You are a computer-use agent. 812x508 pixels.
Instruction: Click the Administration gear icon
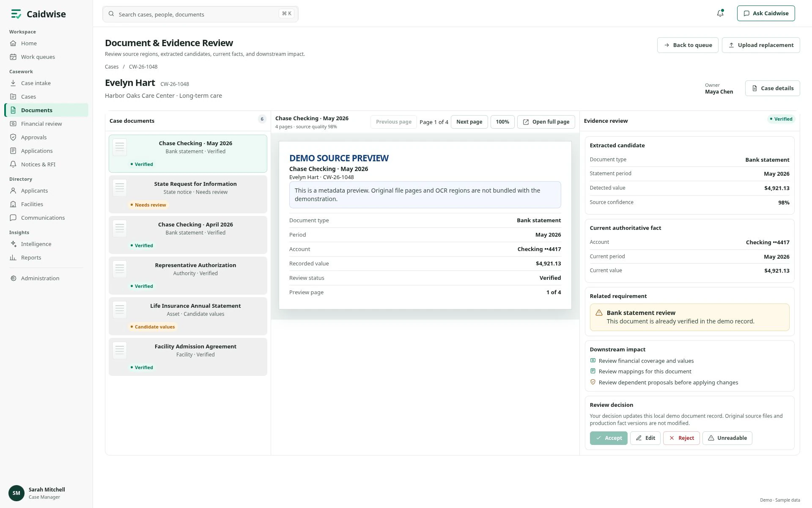13,278
